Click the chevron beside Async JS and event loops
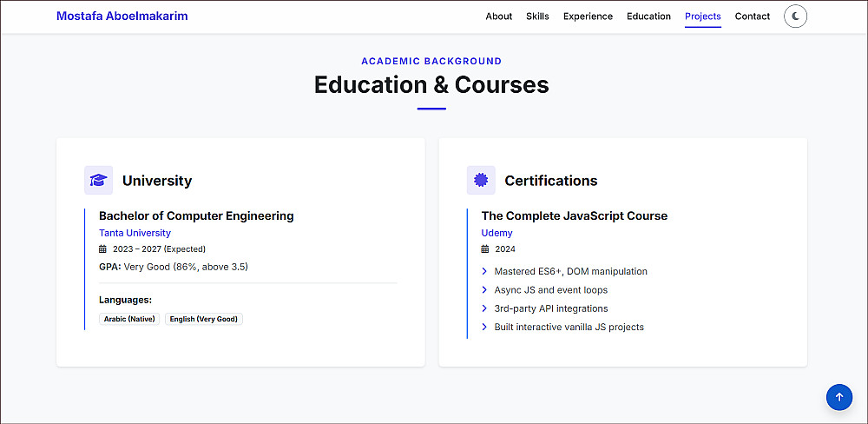868x424 pixels. click(x=485, y=290)
